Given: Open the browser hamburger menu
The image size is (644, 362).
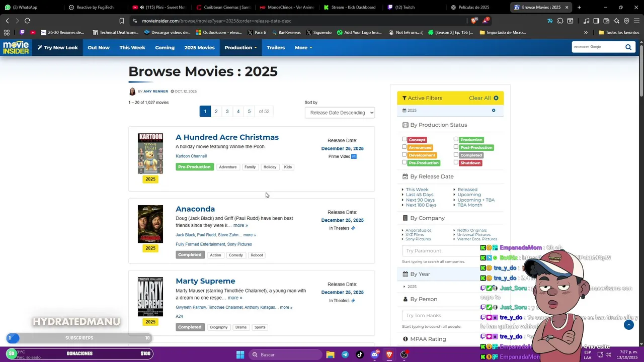Looking at the screenshot, I should 636,21.
